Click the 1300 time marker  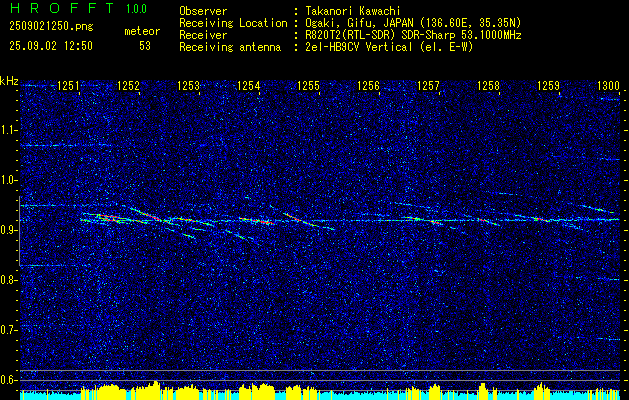pos(608,85)
